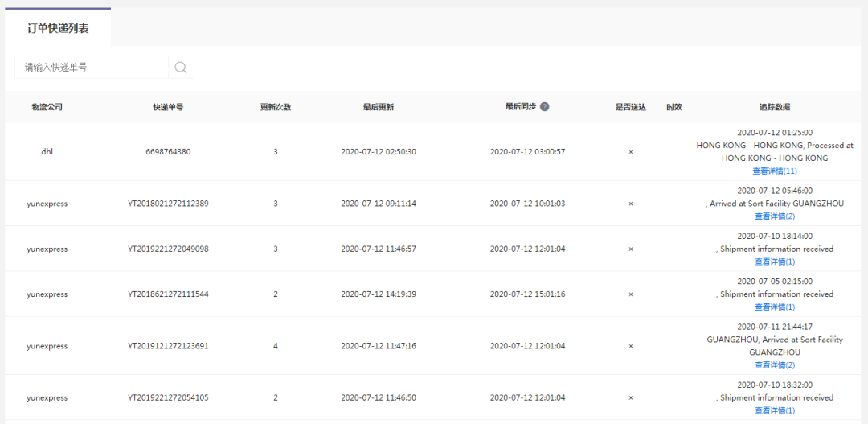Viewport: 868px width, 424px height.
Task: Click the help icon beside 最后同步
Action: click(x=545, y=107)
